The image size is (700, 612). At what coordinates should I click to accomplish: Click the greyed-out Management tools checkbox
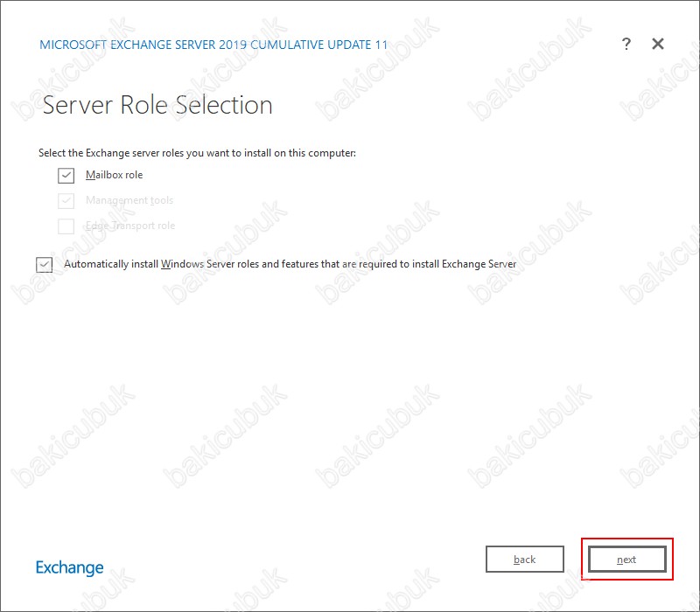tap(66, 201)
